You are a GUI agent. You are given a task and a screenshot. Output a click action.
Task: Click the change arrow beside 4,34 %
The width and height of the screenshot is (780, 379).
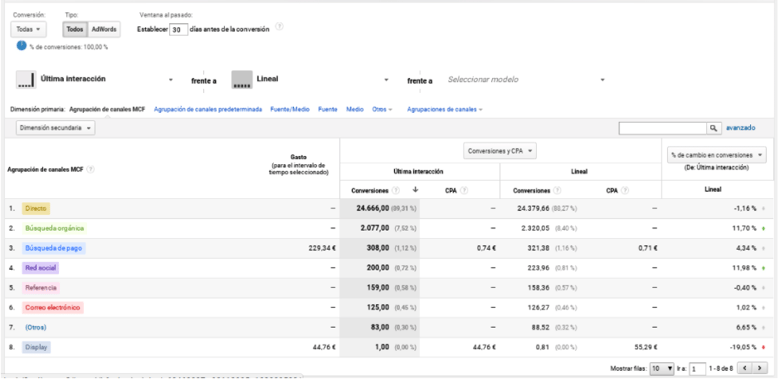pos(763,249)
